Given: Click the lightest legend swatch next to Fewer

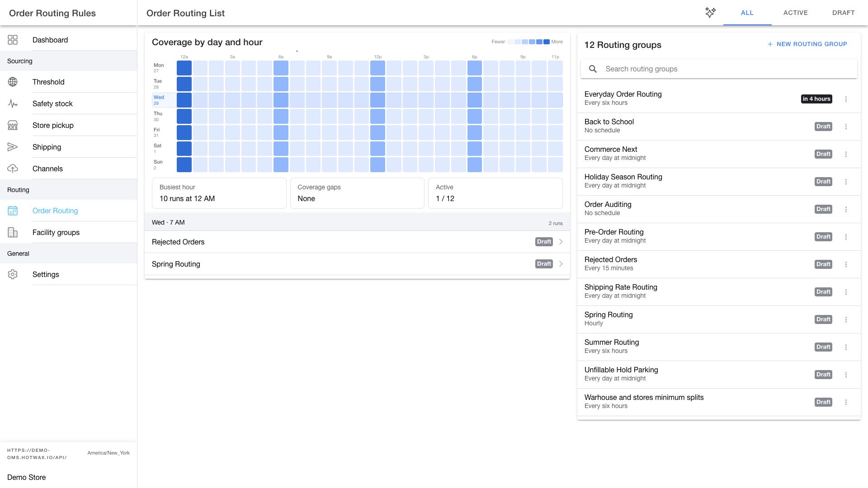Looking at the screenshot, I should (x=510, y=42).
